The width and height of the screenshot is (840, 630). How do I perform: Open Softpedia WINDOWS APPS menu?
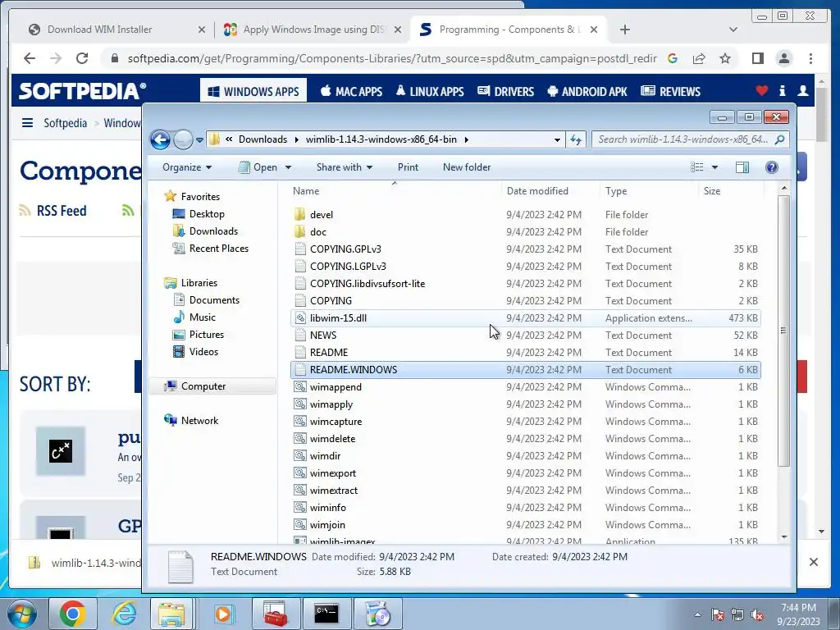(x=253, y=91)
